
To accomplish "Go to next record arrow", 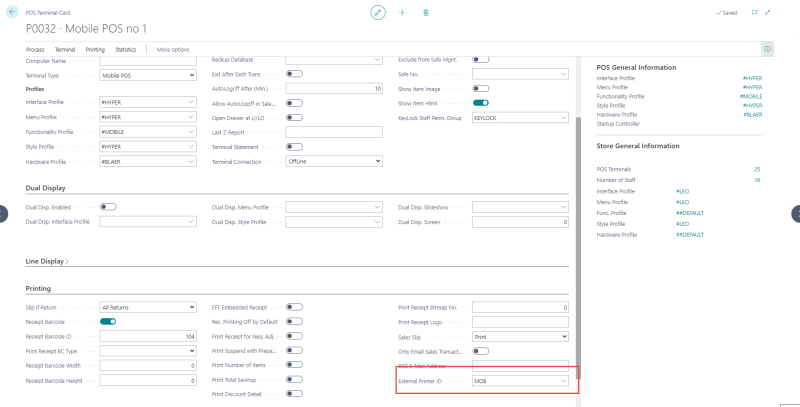I will [x=795, y=213].
